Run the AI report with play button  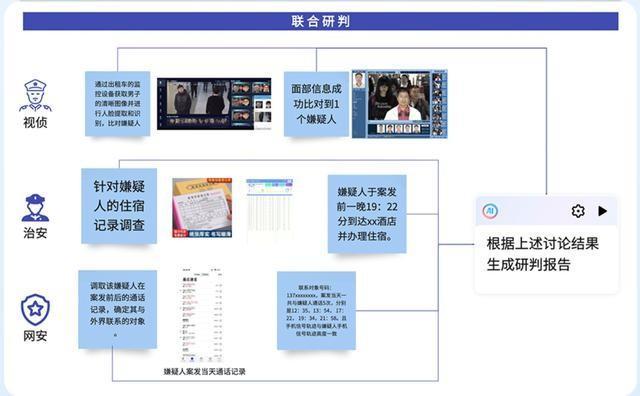click(x=602, y=211)
